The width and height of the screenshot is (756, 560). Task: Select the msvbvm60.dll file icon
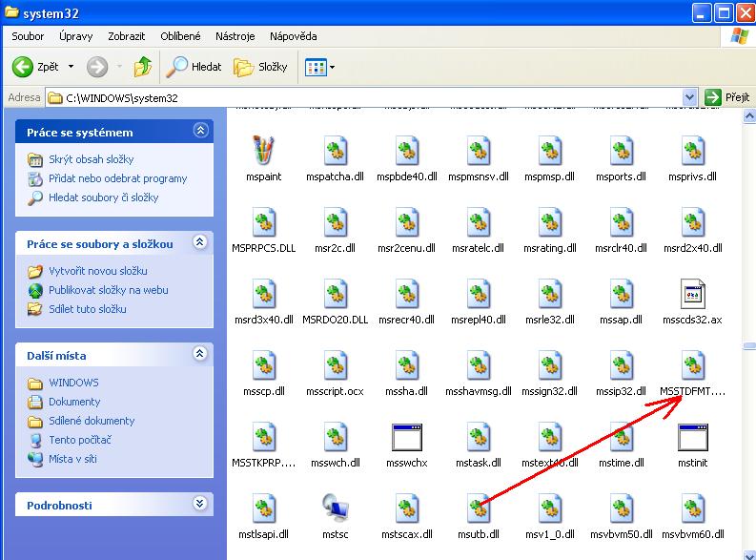693,508
